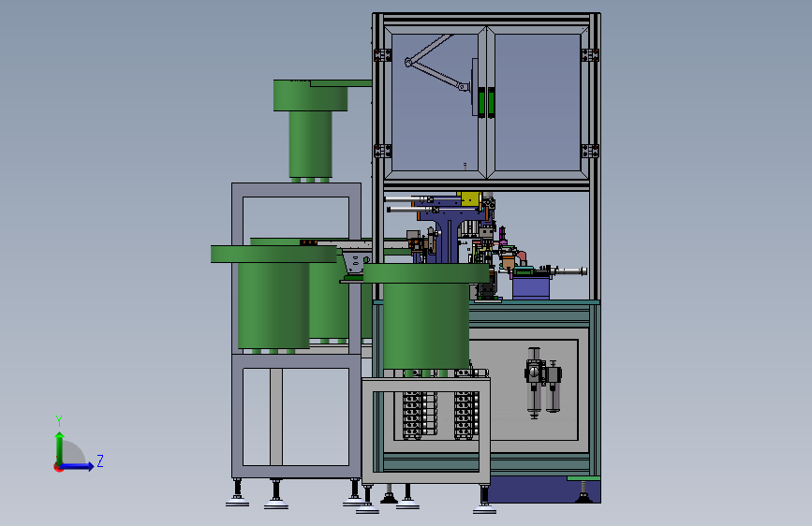Click the blue Z axis arrow of the triad

tap(78, 466)
